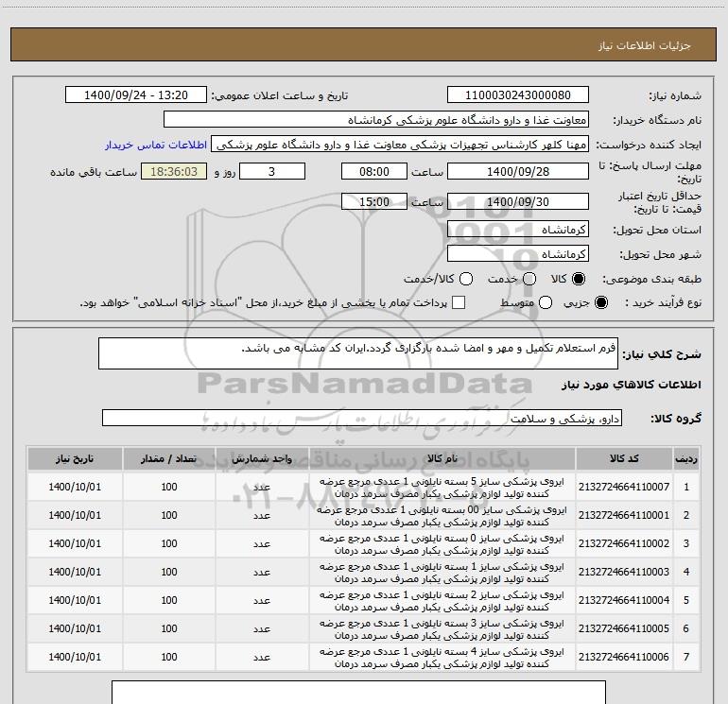The width and height of the screenshot is (728, 704).
Task: Click the buyer organization name field
Action: tap(376, 120)
